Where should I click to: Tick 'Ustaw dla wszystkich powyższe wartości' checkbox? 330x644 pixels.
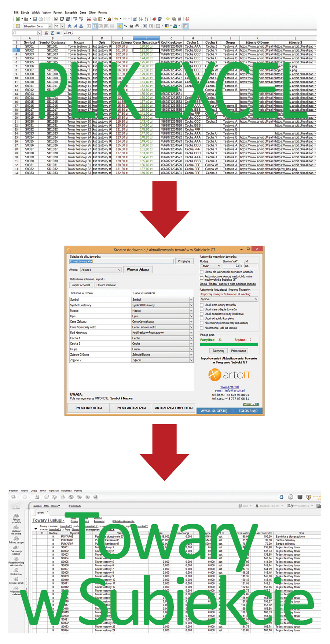point(202,272)
